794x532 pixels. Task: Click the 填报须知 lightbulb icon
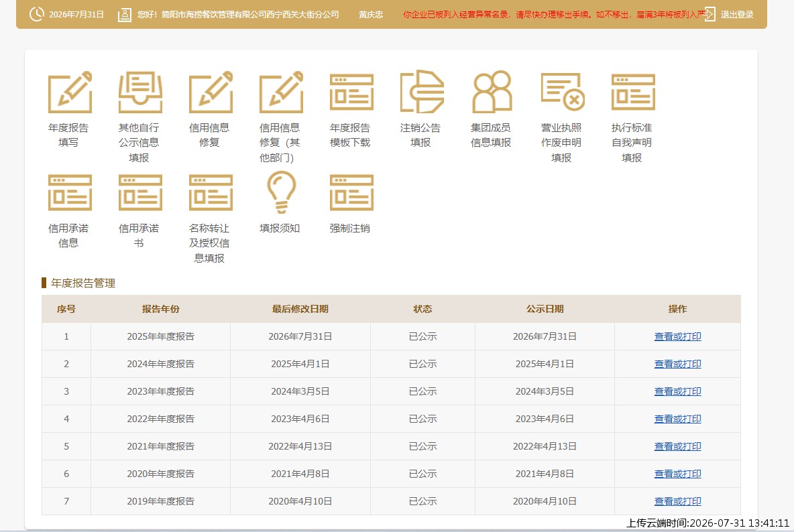[281, 192]
